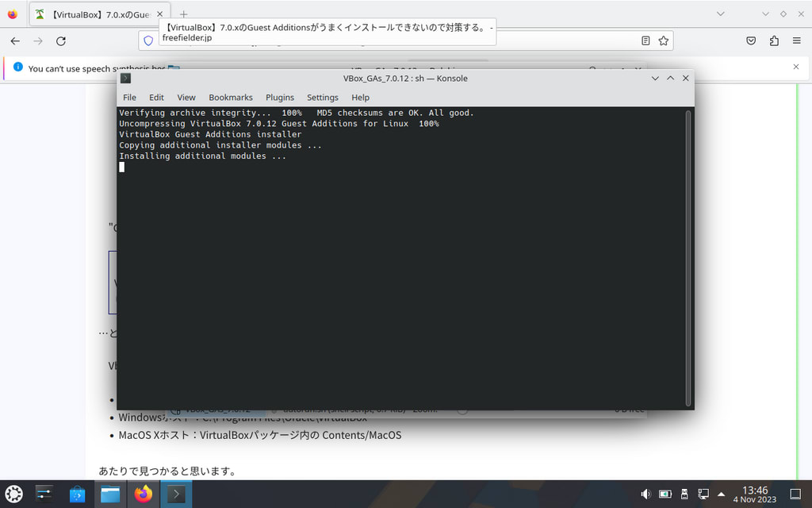
Task: Open Konsole's Edit menu
Action: 156,98
